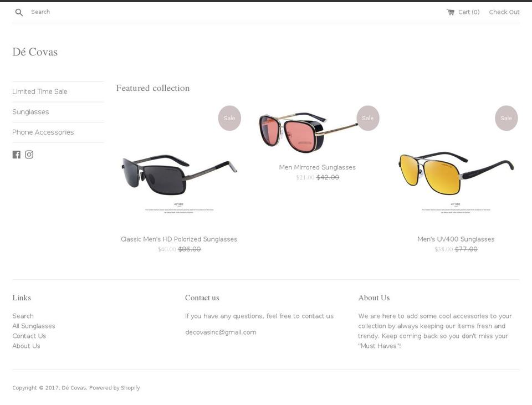Click Dé Covas link in copyright line
The image size is (532, 405).
click(74, 388)
